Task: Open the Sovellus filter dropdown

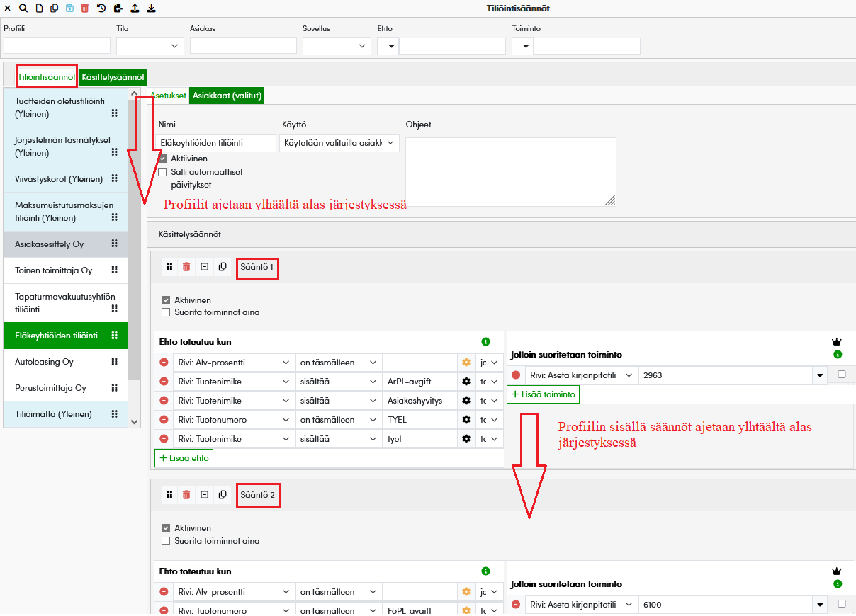Action: tap(337, 46)
